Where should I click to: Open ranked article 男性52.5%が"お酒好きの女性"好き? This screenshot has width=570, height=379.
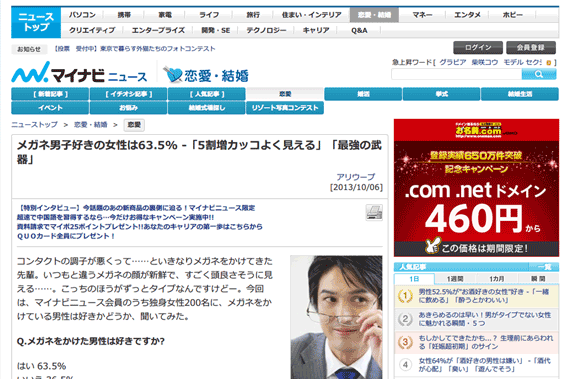[484, 296]
